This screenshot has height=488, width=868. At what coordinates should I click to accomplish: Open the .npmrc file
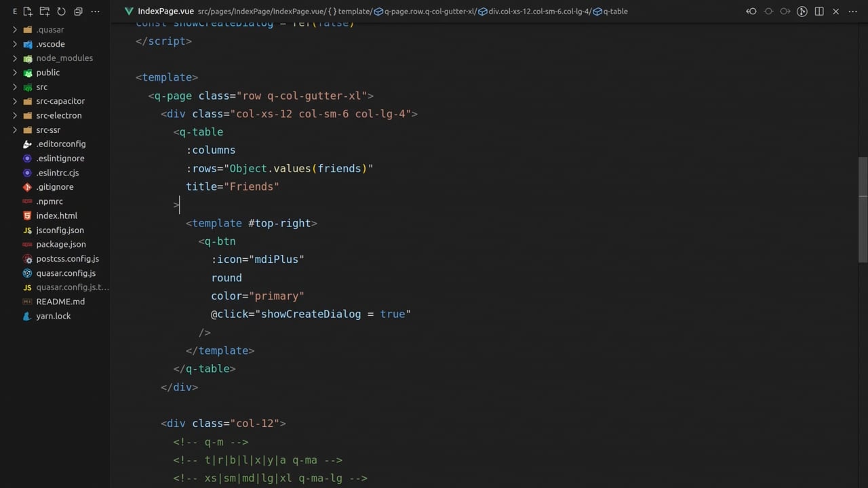[x=50, y=201]
